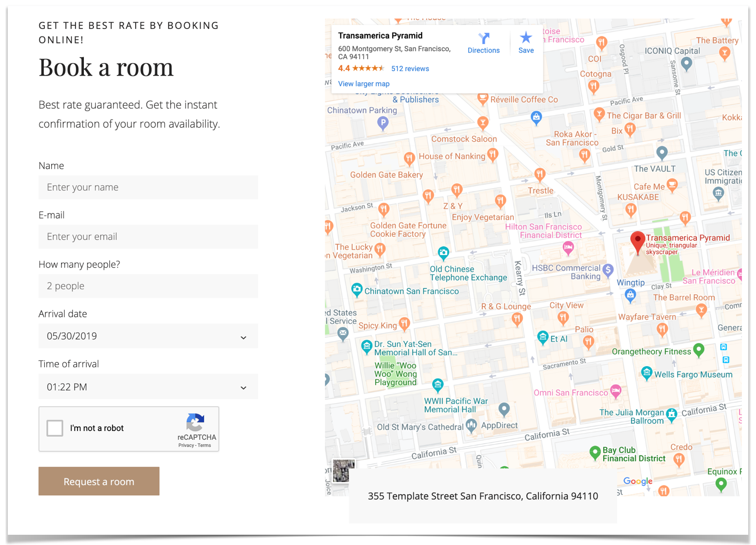
Task: Focus the Enter your name field
Action: (148, 187)
